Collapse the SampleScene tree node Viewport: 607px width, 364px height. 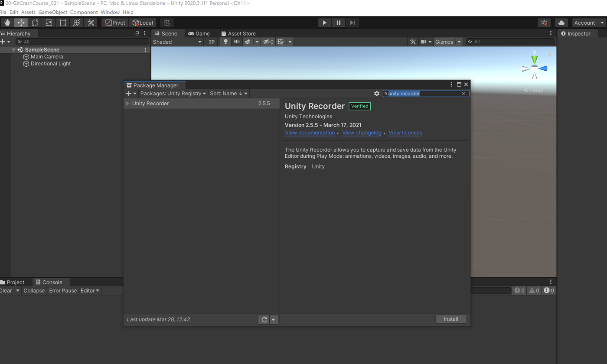[13, 50]
